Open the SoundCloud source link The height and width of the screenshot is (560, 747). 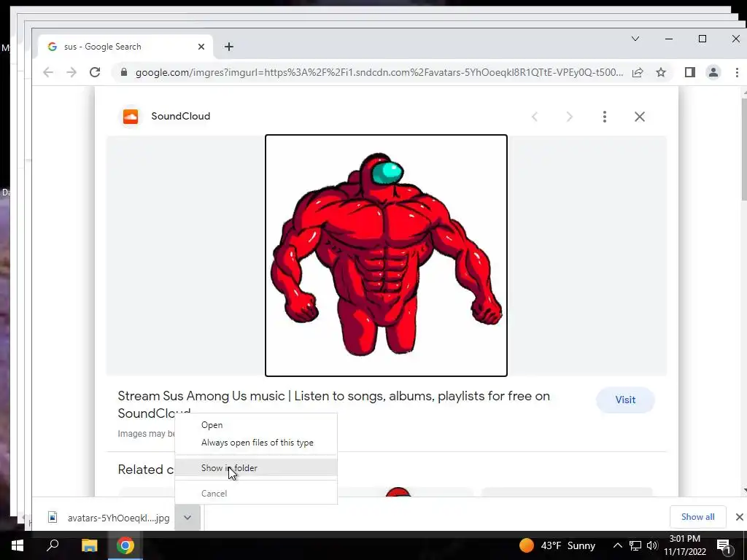181,116
